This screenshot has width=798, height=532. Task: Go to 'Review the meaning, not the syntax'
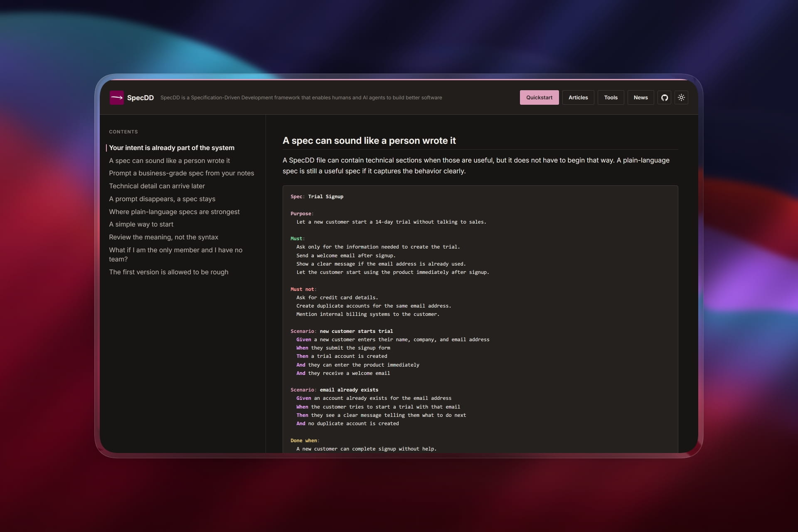(x=163, y=237)
